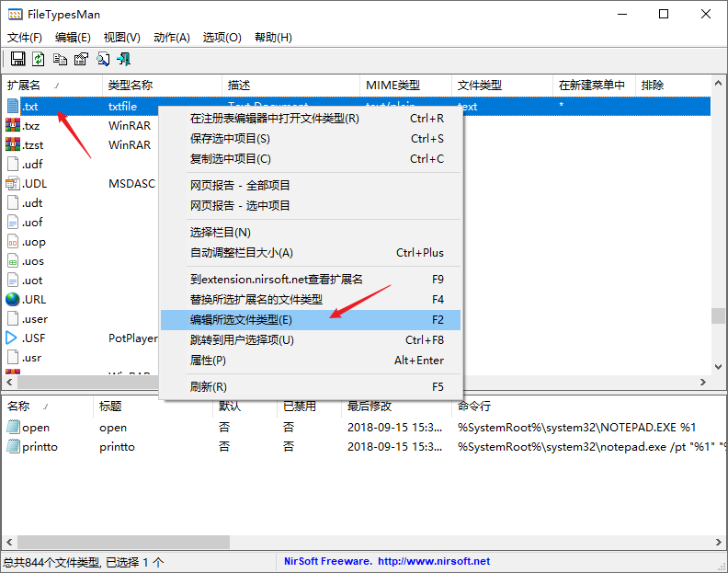
Task: Open the http://www.nirsoft.net link
Action: point(433,561)
